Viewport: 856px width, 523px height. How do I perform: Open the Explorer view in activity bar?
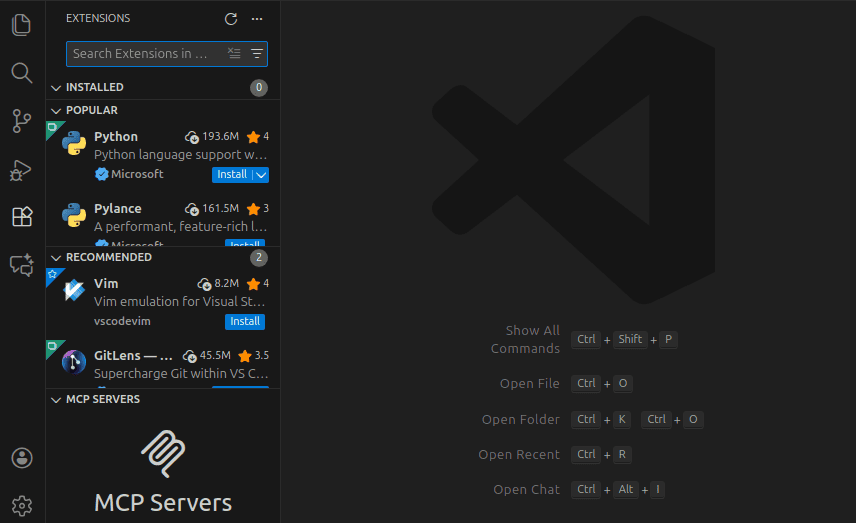point(21,25)
